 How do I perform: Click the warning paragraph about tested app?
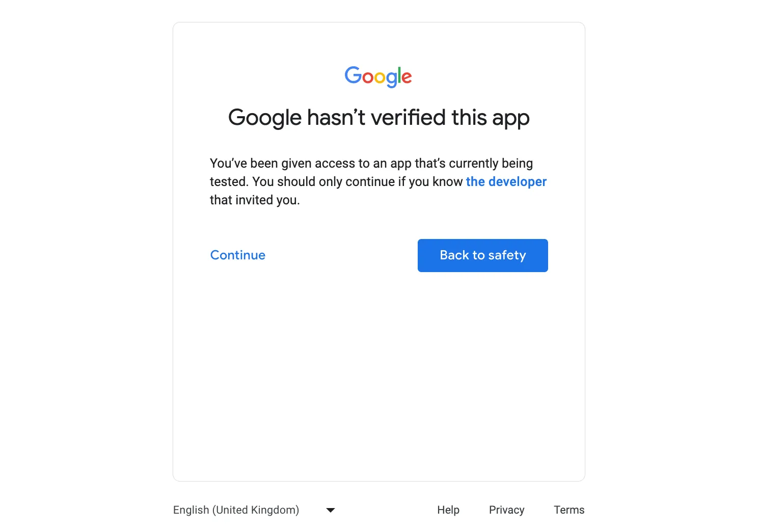pos(378,182)
